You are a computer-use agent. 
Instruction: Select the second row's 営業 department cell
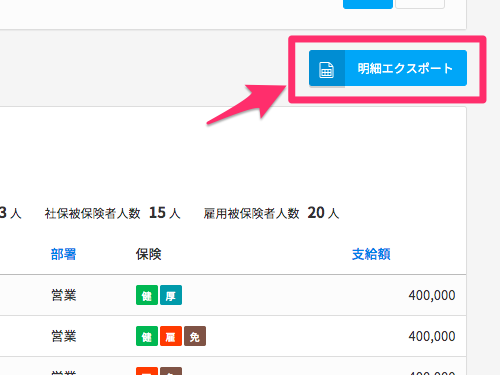tap(64, 336)
